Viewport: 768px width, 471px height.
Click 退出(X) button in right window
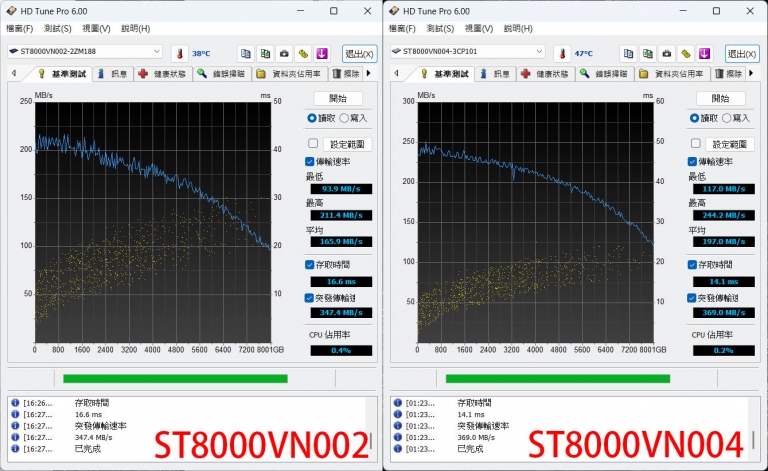[742, 53]
